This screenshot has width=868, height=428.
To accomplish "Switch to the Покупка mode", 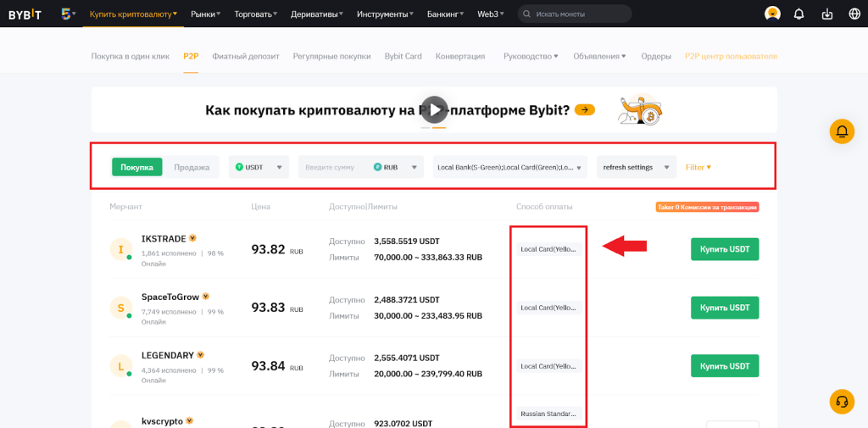I will [x=136, y=167].
